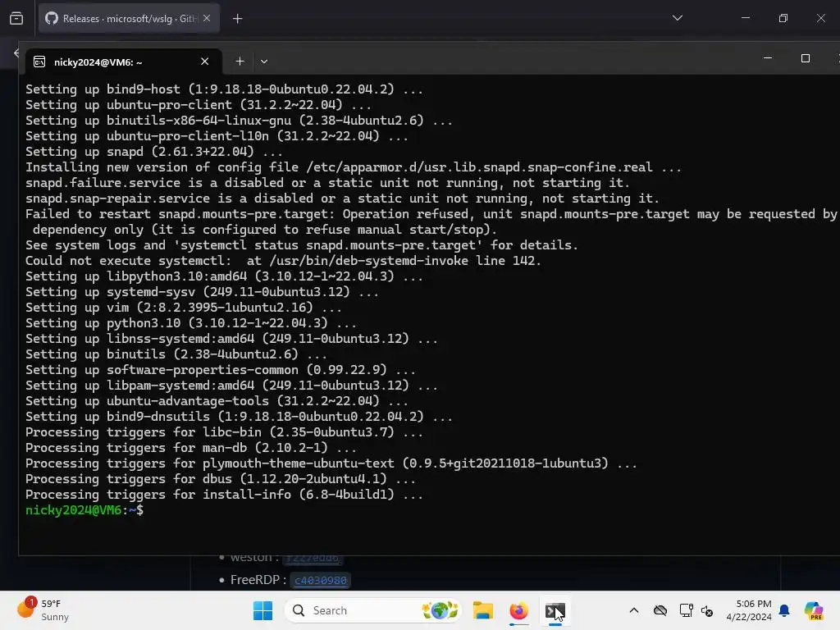Open a new browser tab

237,19
